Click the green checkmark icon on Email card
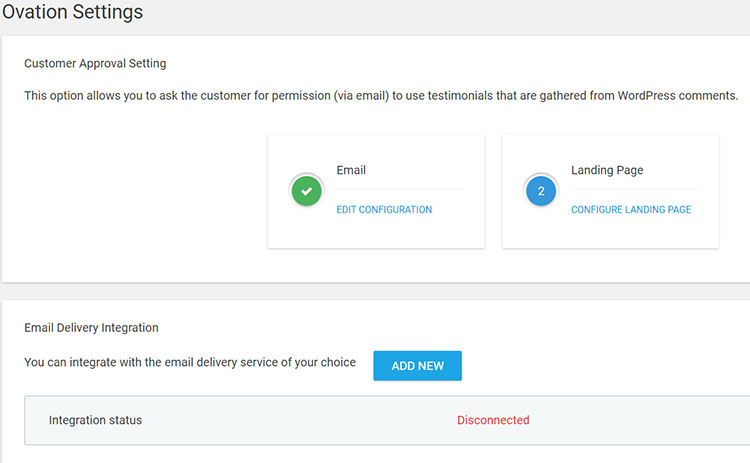 pos(306,190)
